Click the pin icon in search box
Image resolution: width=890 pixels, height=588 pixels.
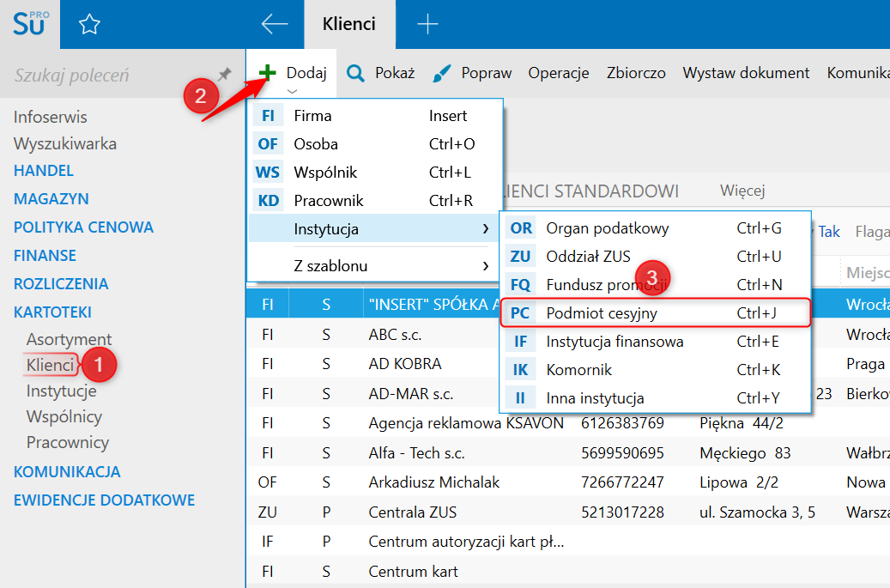pyautogui.click(x=225, y=75)
